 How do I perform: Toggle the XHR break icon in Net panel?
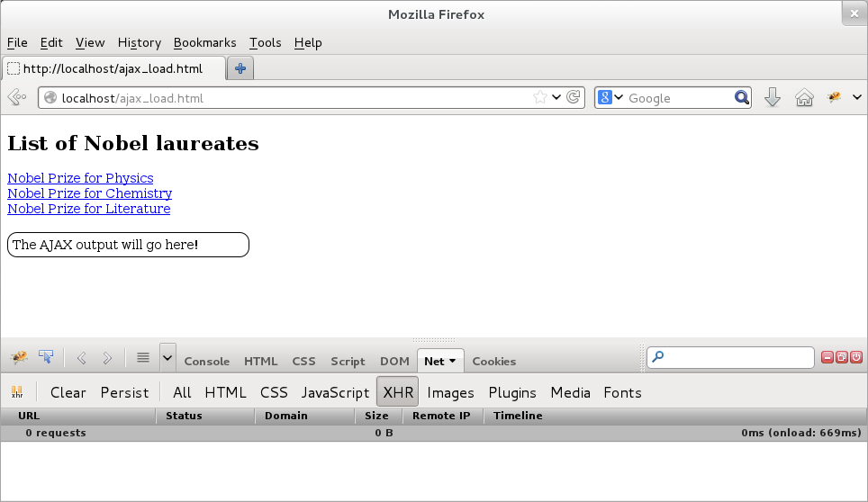[x=17, y=392]
